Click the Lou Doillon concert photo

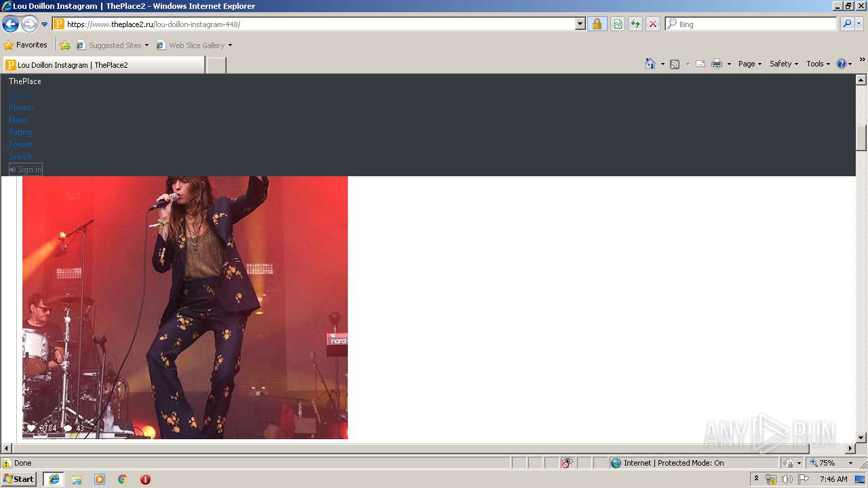click(185, 307)
